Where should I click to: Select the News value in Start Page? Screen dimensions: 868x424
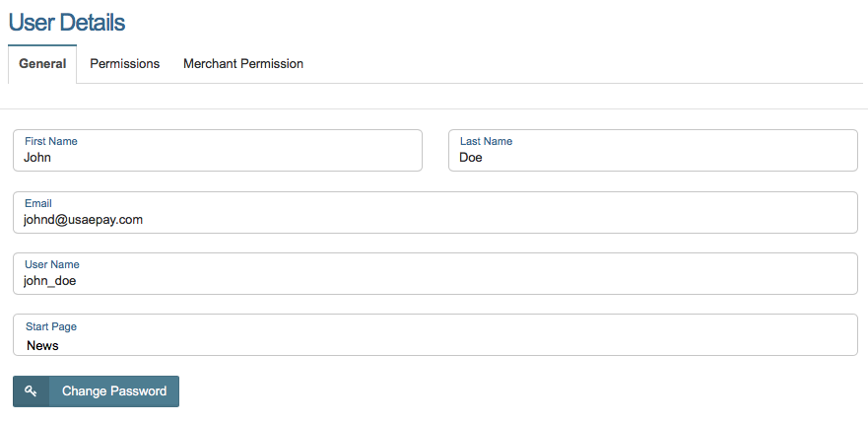[42, 346]
